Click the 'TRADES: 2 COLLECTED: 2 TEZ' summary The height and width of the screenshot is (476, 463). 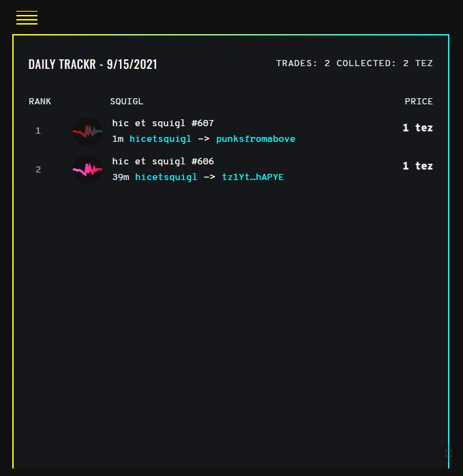[x=355, y=63]
